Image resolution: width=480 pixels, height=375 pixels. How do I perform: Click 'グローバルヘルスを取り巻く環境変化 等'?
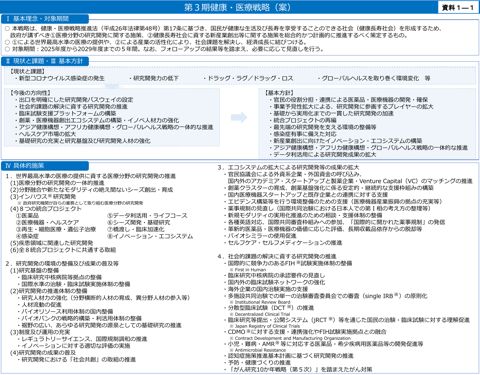coord(376,78)
